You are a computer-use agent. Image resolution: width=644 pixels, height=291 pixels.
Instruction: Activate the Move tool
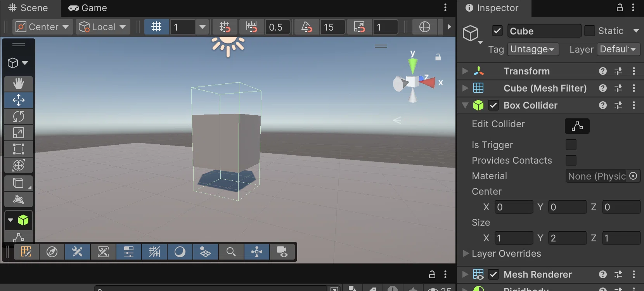coord(19,100)
